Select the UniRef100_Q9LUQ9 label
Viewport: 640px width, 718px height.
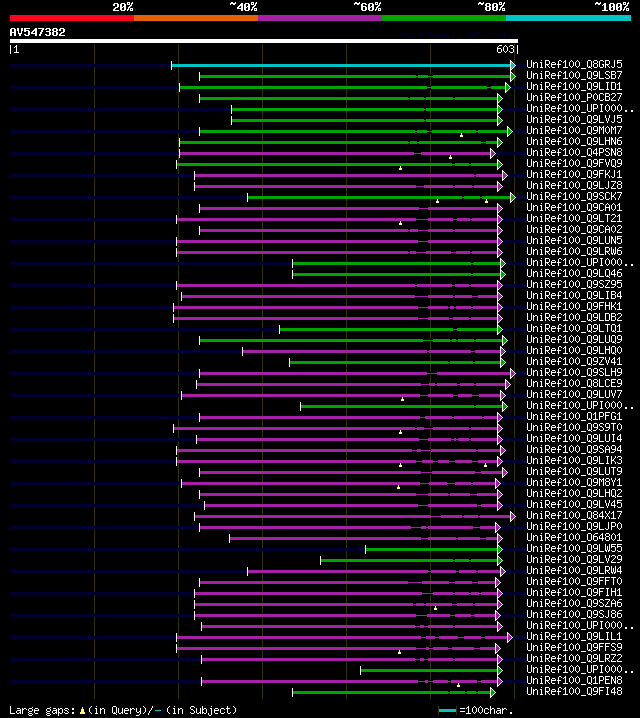tap(574, 339)
